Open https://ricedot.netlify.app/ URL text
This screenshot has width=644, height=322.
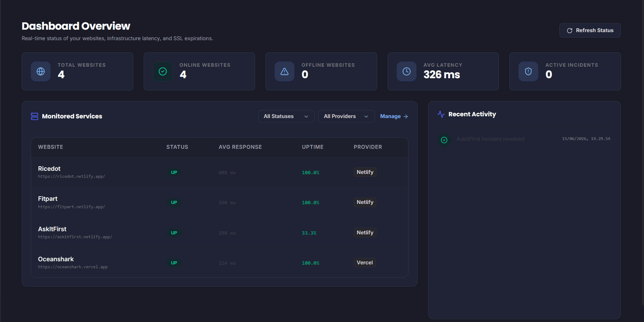[72, 177]
